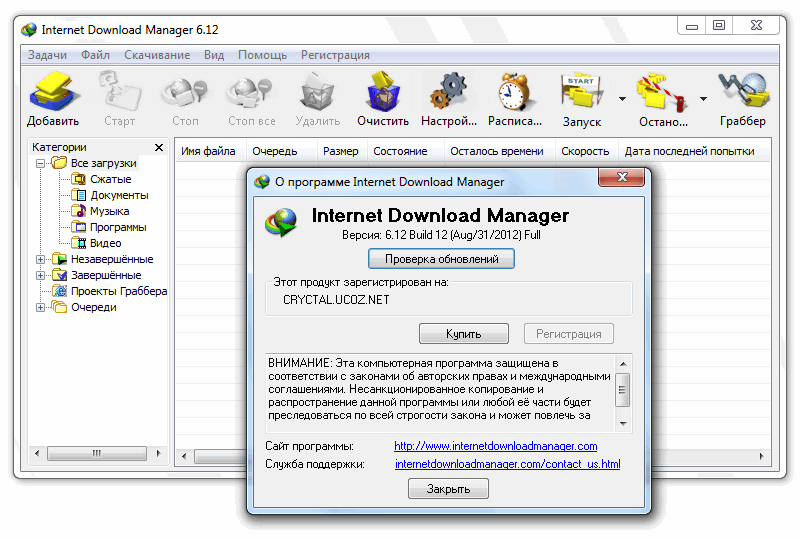Click the Видео category film icon
This screenshot has height=539, width=800.
pos(79,242)
